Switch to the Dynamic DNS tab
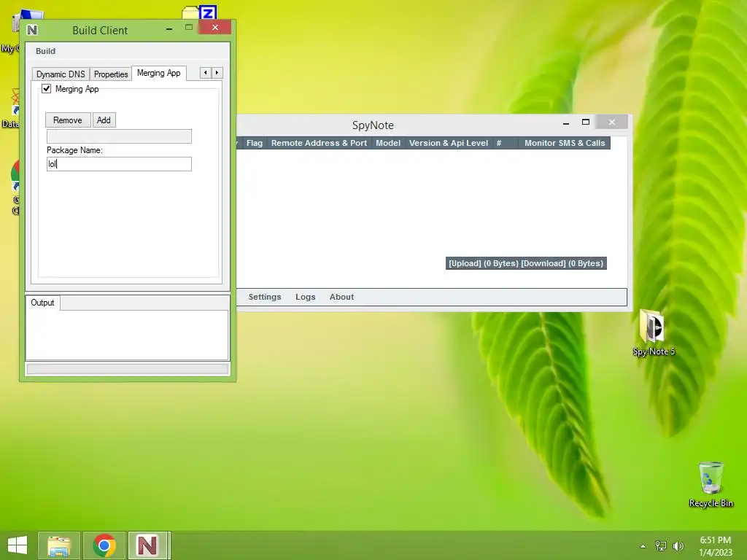 pos(61,74)
